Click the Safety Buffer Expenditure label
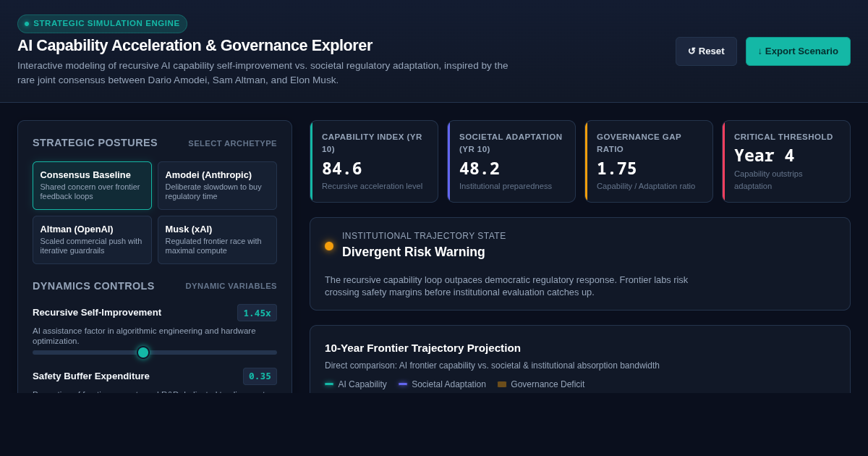This screenshot has height=456, width=868. 91,376
